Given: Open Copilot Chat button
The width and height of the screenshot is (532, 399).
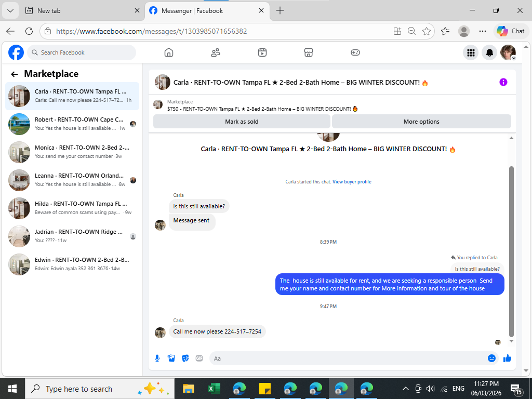Looking at the screenshot, I should click(x=511, y=31).
